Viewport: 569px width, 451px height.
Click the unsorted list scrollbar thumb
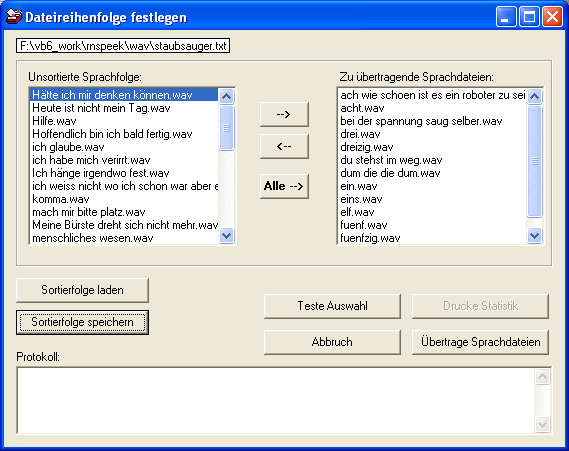pyautogui.click(x=227, y=128)
